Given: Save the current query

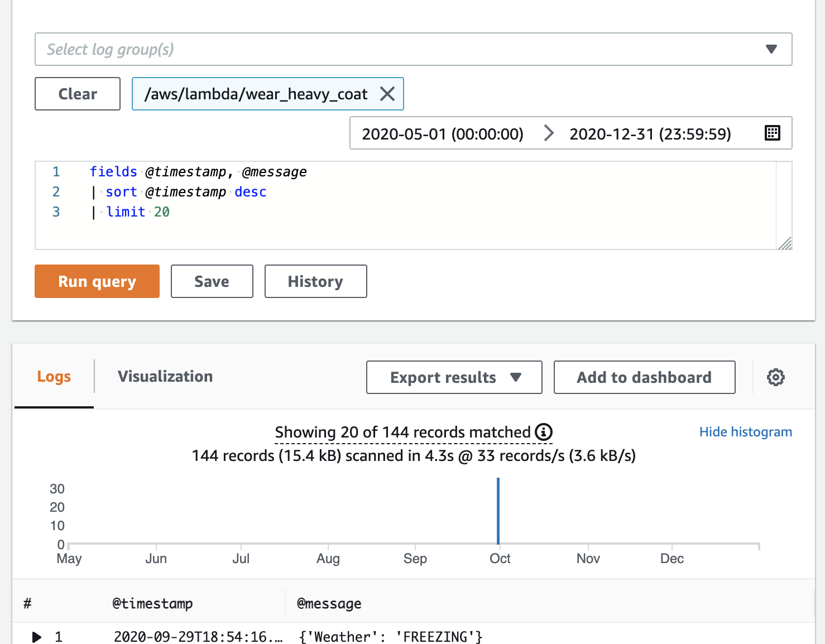Looking at the screenshot, I should [x=212, y=281].
